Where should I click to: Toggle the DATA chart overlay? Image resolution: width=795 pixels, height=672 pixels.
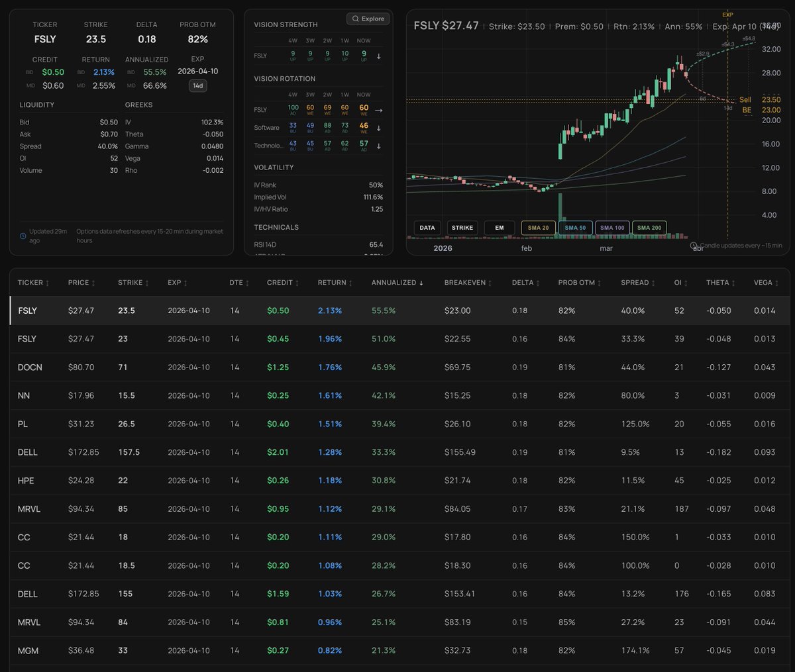coord(427,228)
